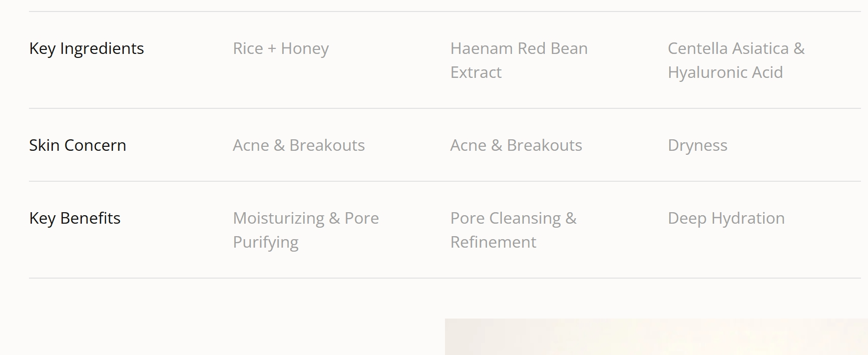This screenshot has width=868, height=355.
Task: Select the Centella Asiatica & text line
Action: pyautogui.click(x=736, y=48)
